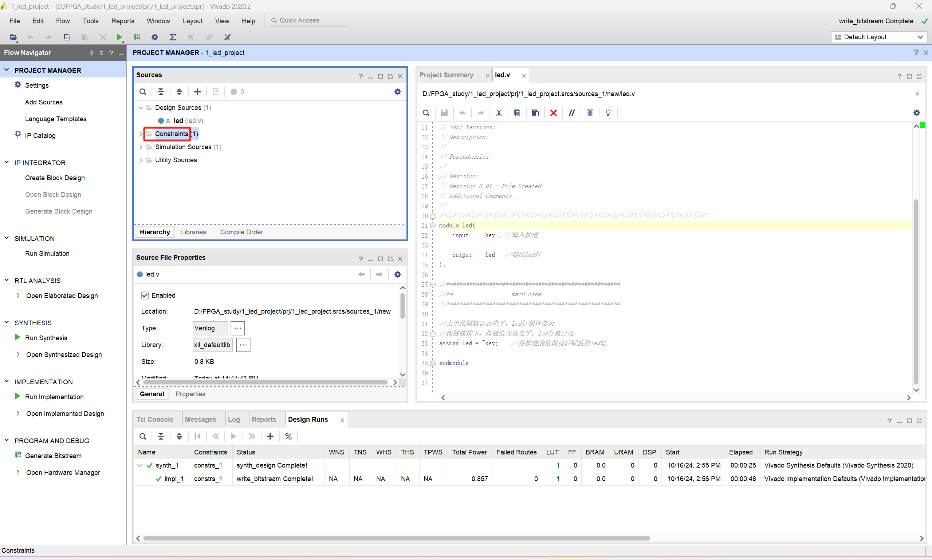Screen dimensions: 932x560
Task: Collapse the code fold at module led line
Action: [x=433, y=225]
